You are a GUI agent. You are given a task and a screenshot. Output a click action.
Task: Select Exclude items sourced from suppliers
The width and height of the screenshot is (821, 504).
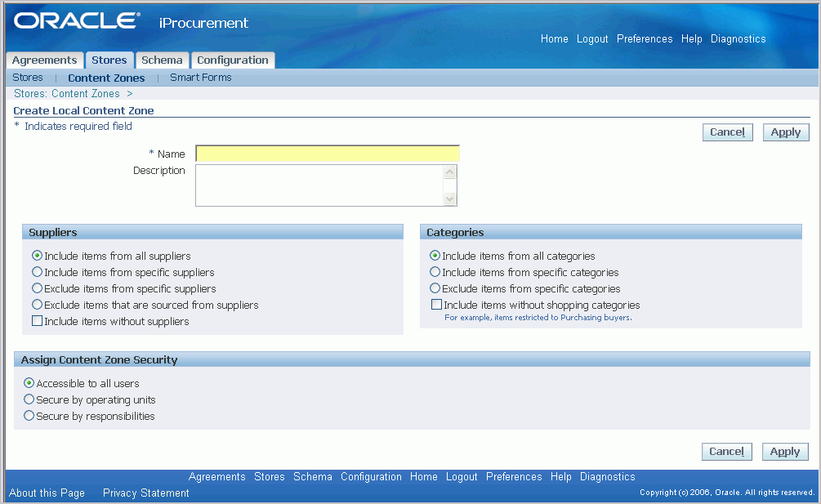tap(38, 304)
